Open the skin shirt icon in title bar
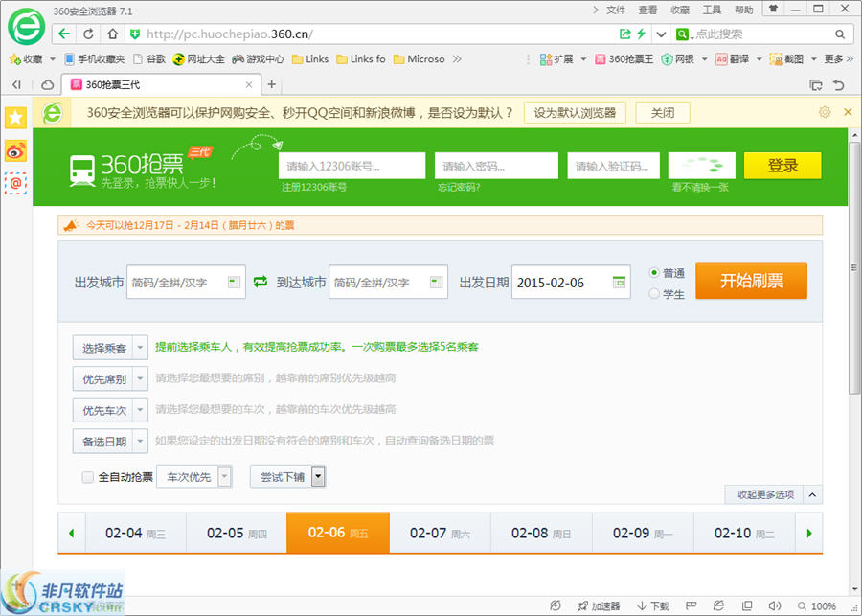 point(773,9)
